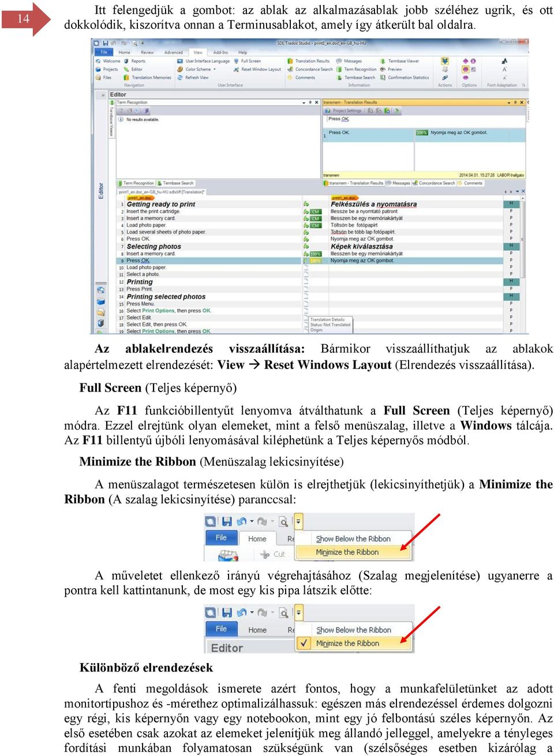Show Translation Results via the ribbon button

tap(309, 61)
